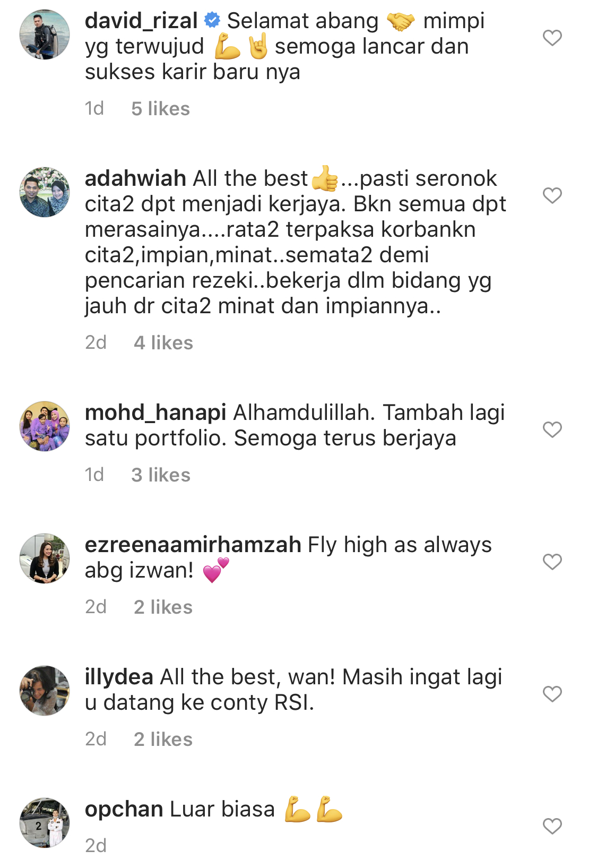Image resolution: width=597 pixels, height=868 pixels.
Task: Like adahwiah's comment with the heart icon
Action: click(552, 195)
